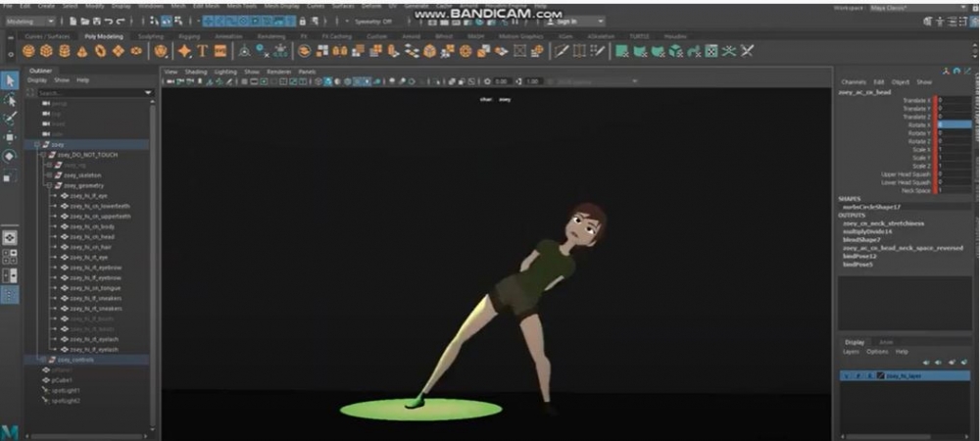
Task: Expand the zoey_controls node
Action: (x=42, y=360)
